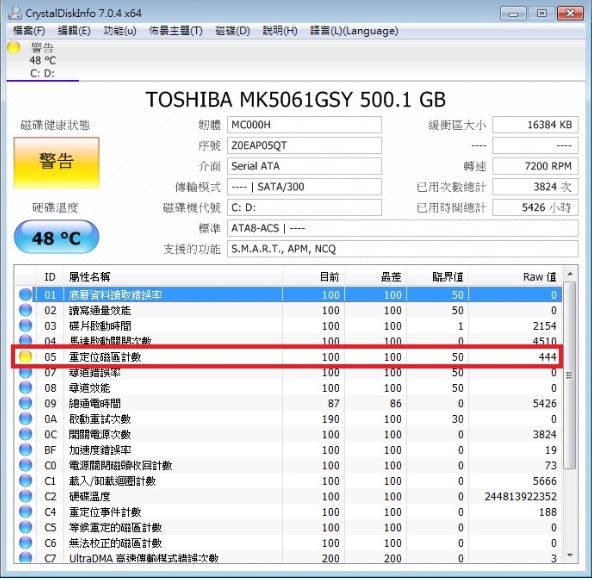Open the 磁碟(D) menu

tap(233, 31)
